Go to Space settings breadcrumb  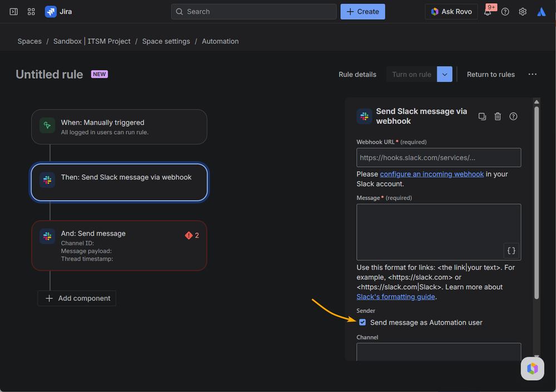tap(166, 42)
